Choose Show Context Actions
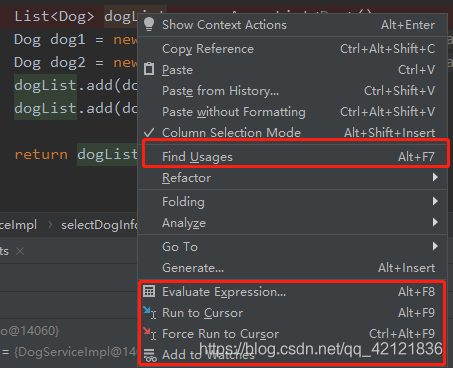The height and width of the screenshot is (368, 453). click(x=292, y=25)
